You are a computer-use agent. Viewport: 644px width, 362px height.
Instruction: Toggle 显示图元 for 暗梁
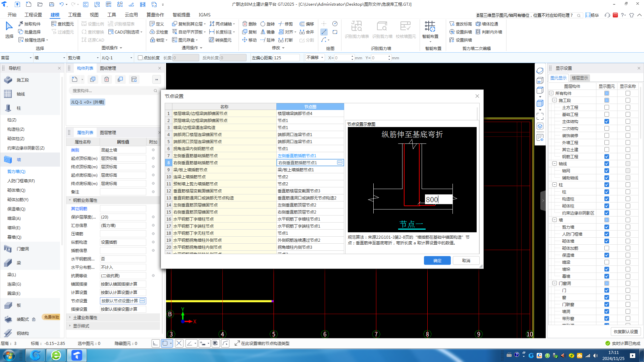[x=607, y=262]
